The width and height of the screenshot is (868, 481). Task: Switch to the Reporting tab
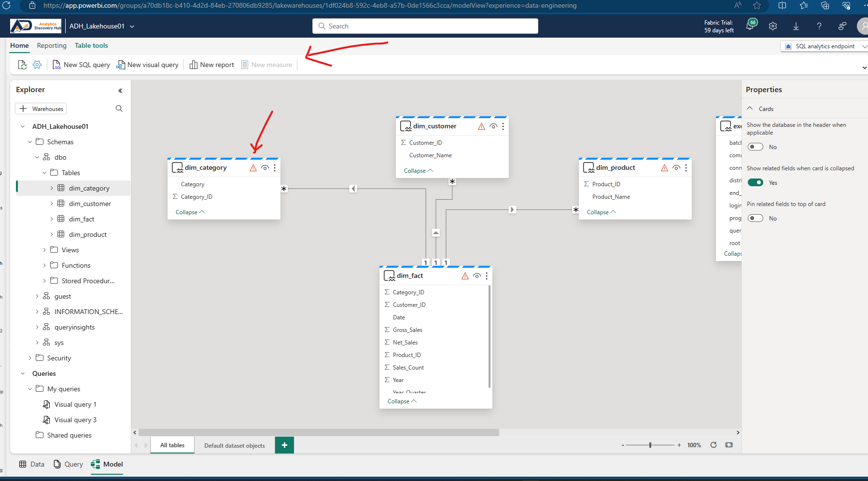click(52, 45)
